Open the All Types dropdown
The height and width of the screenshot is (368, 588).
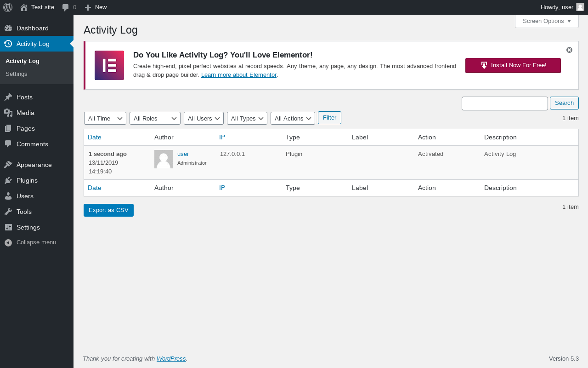tap(247, 118)
